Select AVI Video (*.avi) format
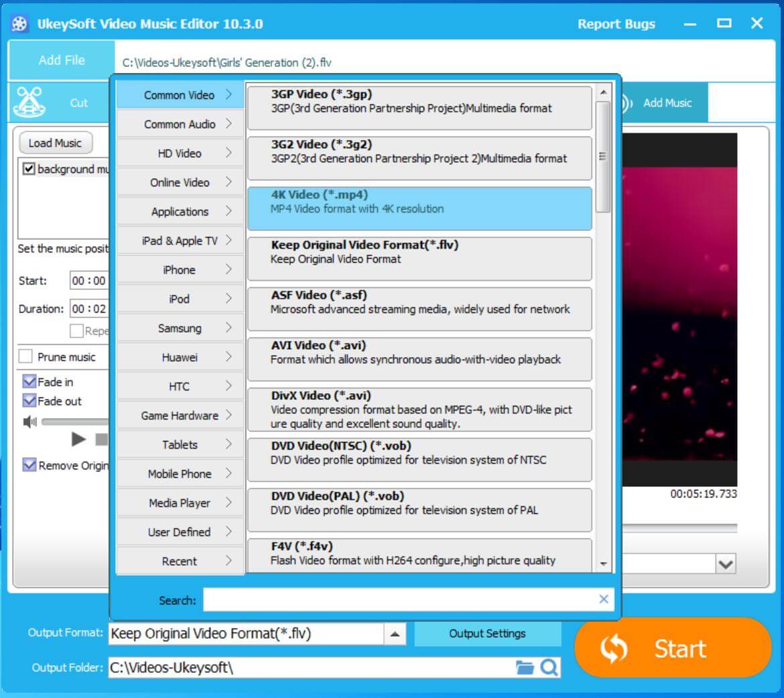 [419, 359]
